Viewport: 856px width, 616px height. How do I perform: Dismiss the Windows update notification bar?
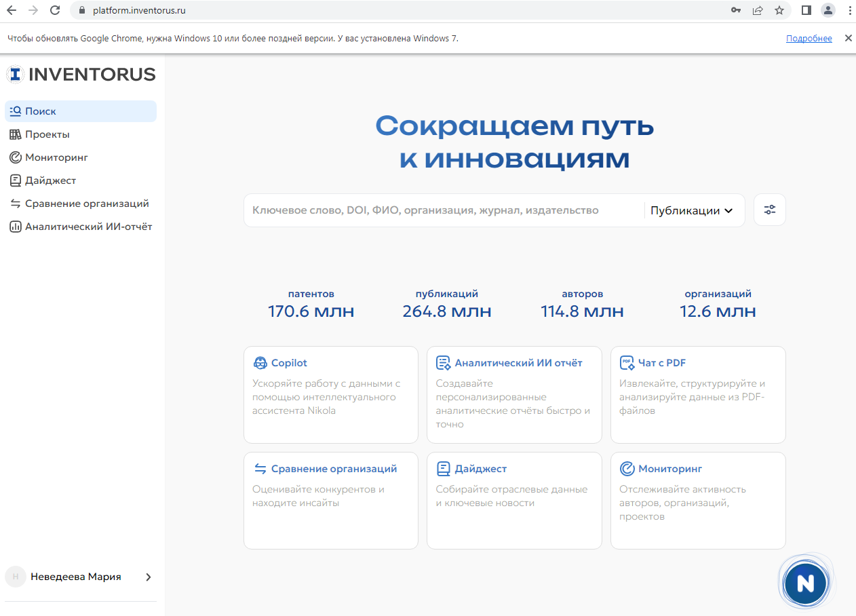click(848, 38)
